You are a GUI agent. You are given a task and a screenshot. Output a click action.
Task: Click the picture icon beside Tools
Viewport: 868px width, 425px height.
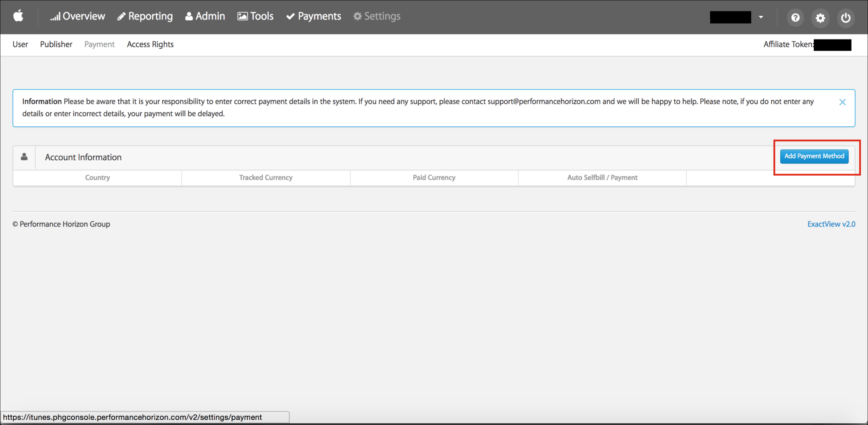pyautogui.click(x=242, y=16)
